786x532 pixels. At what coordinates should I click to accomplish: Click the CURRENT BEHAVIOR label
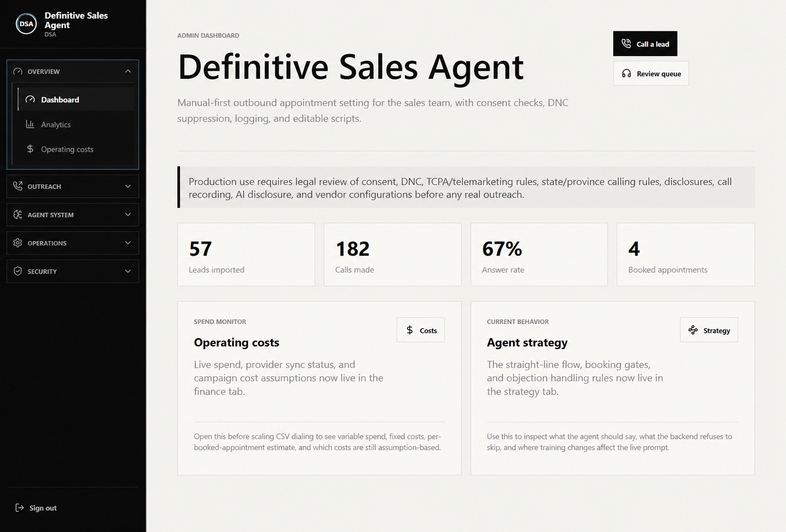pos(518,322)
